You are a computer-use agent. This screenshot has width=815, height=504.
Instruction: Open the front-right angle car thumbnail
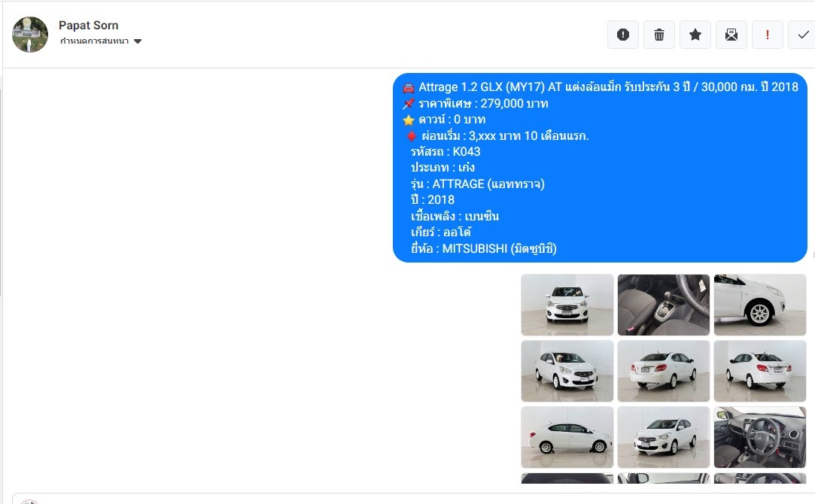663,437
